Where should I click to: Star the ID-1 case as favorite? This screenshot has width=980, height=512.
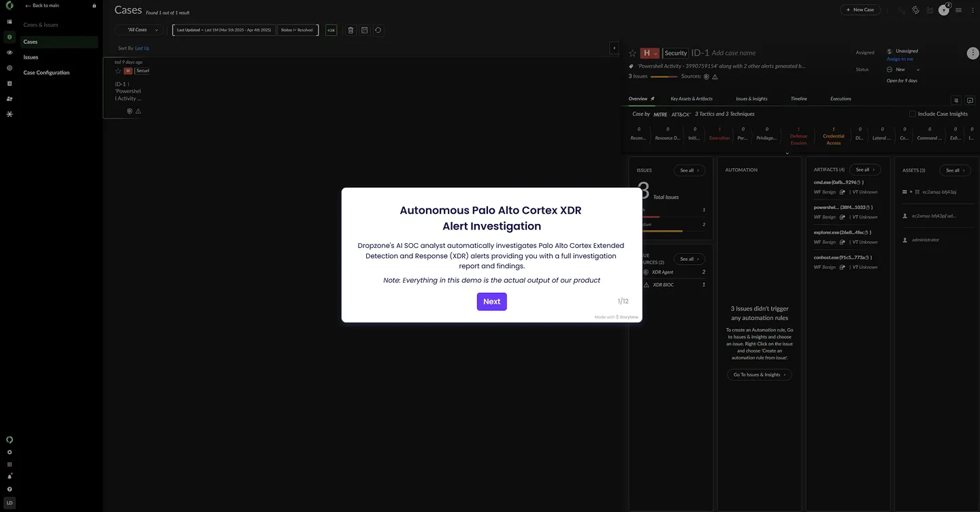tap(632, 52)
